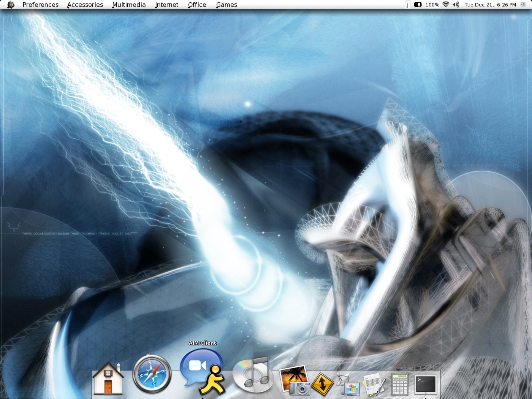Open the text editor notepad icon

374,384
